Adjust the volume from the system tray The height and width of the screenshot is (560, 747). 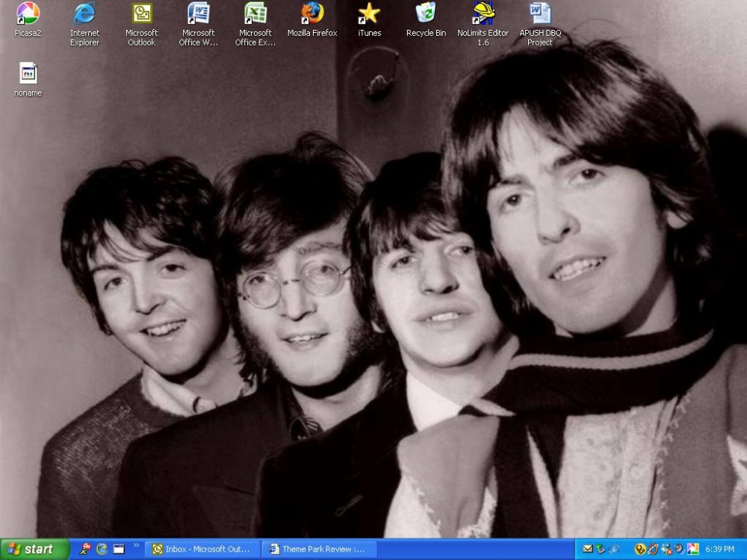pyautogui.click(x=678, y=550)
